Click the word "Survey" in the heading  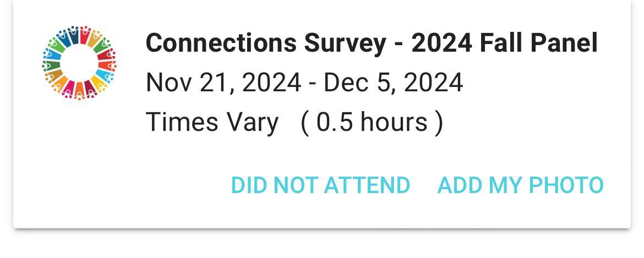(345, 43)
